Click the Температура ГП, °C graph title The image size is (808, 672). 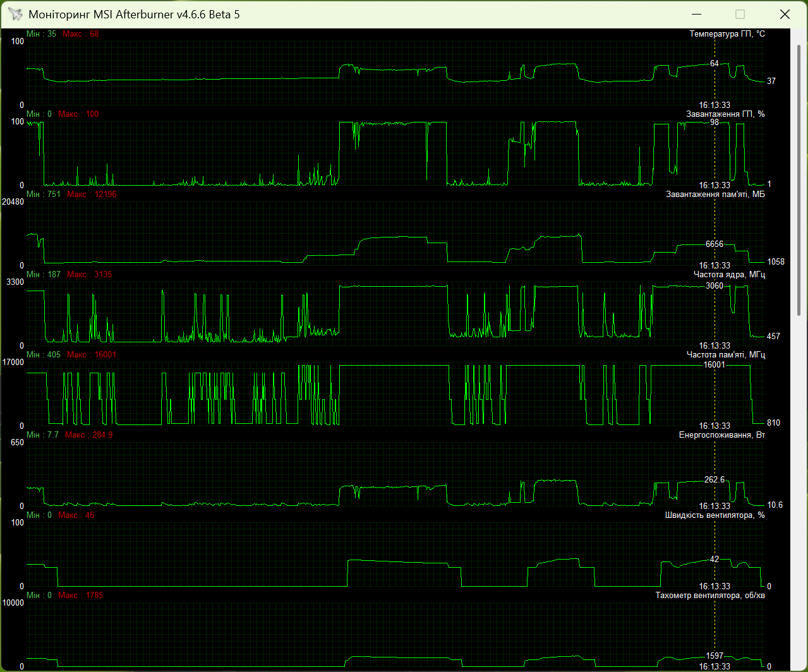coord(727,33)
